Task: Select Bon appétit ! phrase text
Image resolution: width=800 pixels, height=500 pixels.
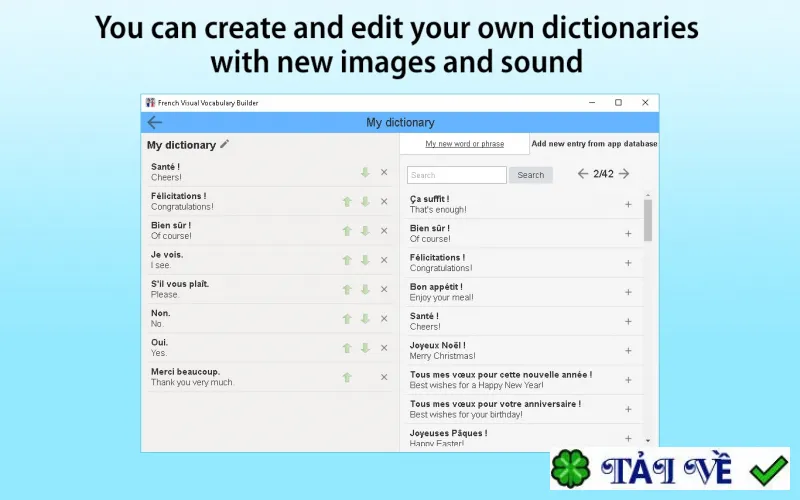Action: 436,287
